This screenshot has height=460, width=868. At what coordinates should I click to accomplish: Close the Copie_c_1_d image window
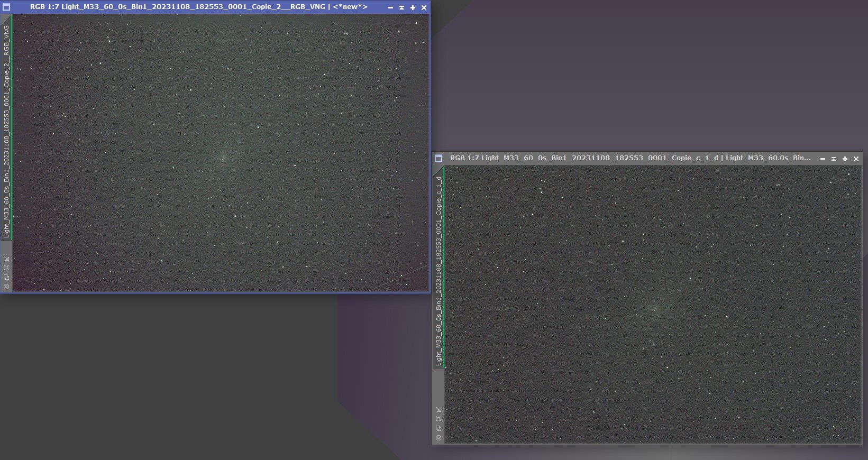856,159
